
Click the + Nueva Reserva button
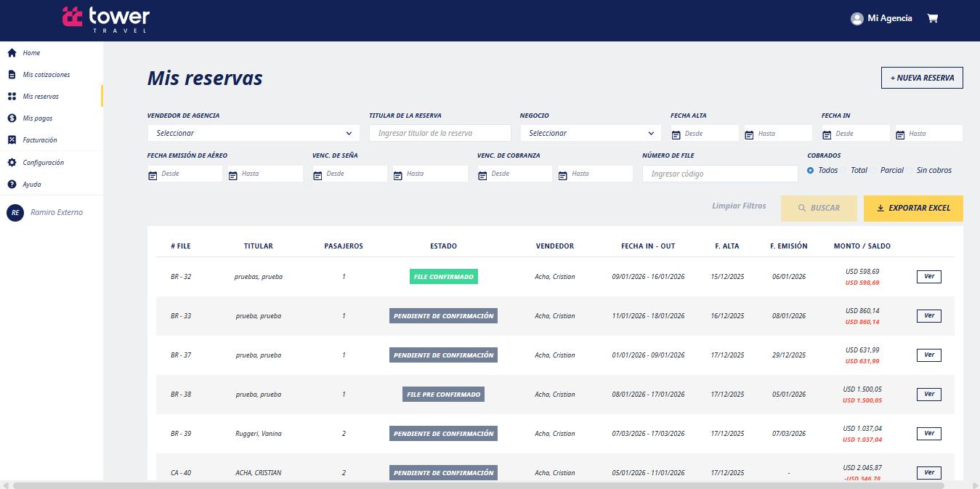click(x=922, y=78)
